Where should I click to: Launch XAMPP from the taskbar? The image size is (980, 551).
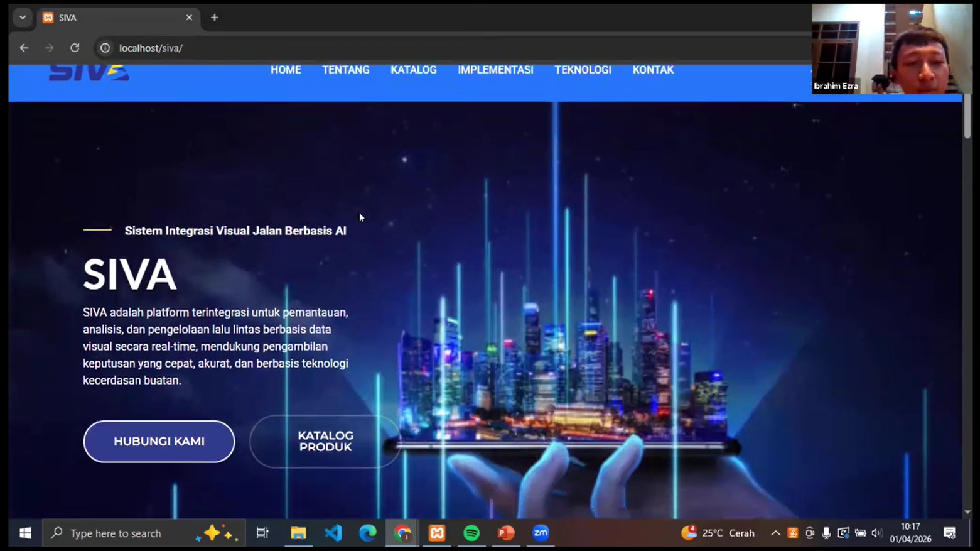[x=437, y=533]
